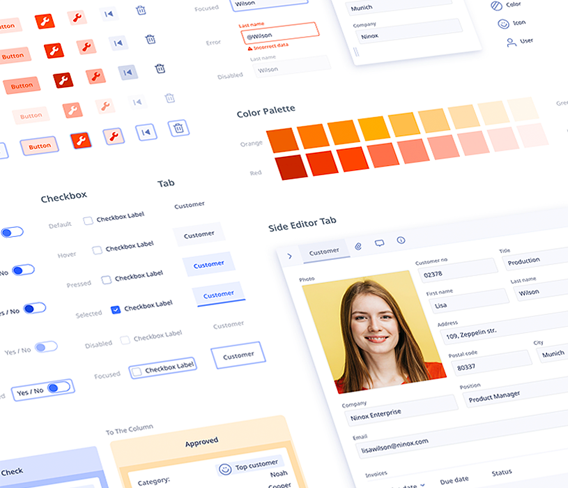Click the Disabled faded Checkbox Label box

[125, 340]
